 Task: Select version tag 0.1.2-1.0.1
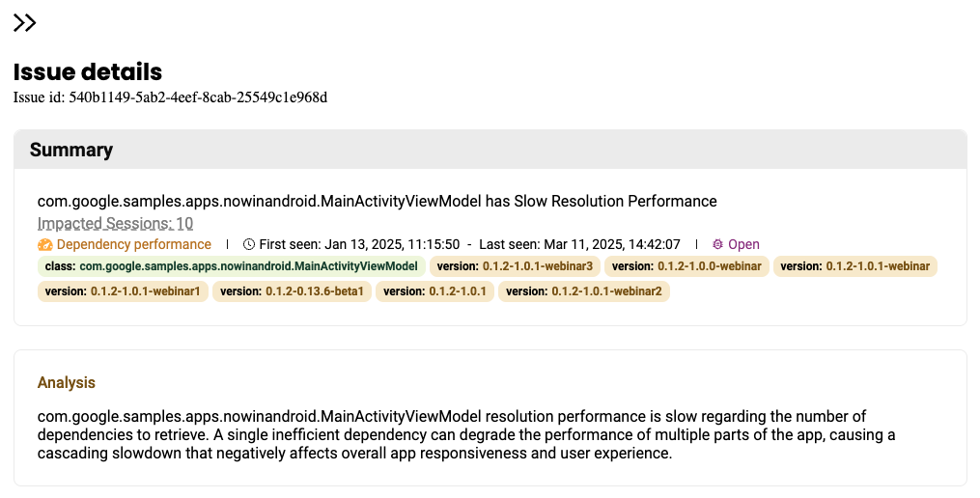tap(434, 290)
